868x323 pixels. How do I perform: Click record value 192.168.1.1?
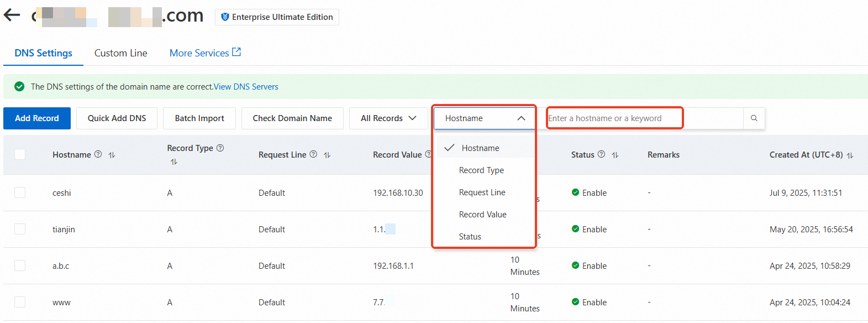(393, 266)
